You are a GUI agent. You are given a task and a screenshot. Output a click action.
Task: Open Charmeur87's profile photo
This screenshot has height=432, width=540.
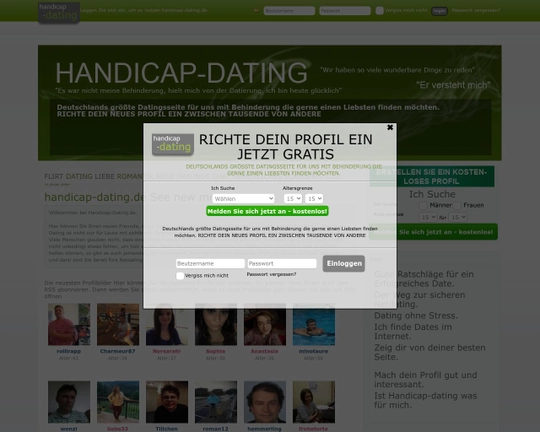click(x=118, y=324)
